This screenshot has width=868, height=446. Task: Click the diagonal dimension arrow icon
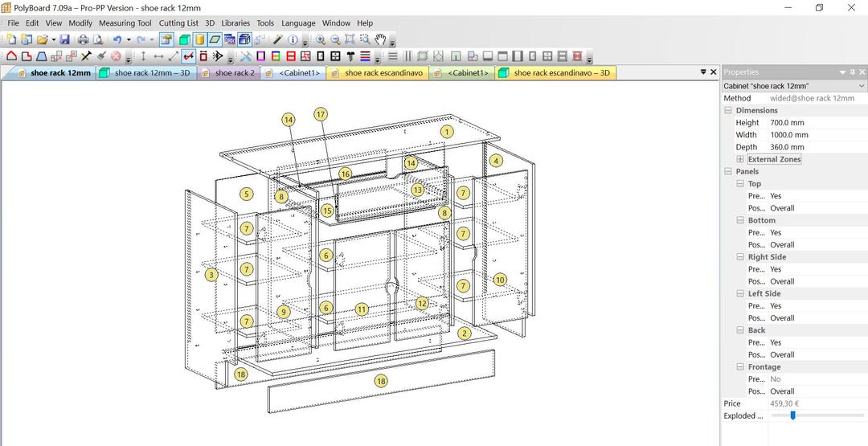pos(174,56)
